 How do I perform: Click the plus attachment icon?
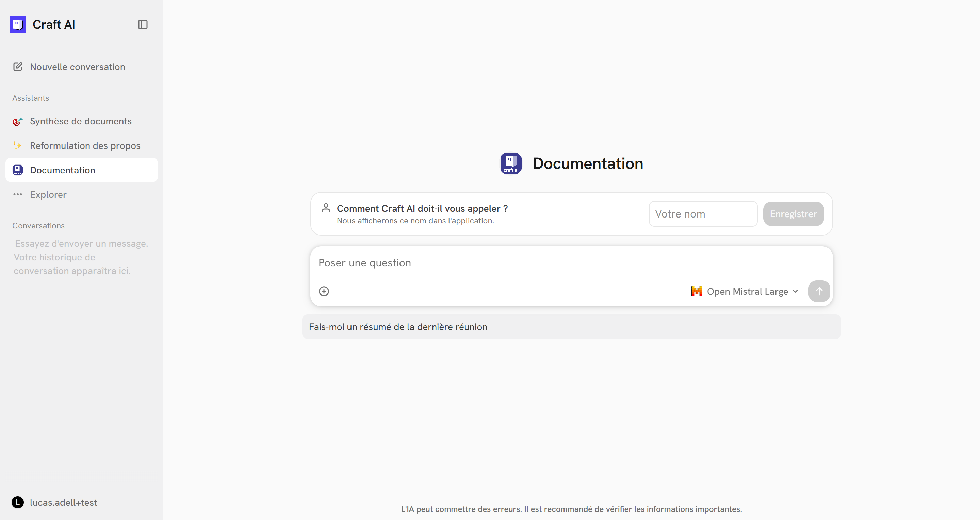tap(324, 291)
